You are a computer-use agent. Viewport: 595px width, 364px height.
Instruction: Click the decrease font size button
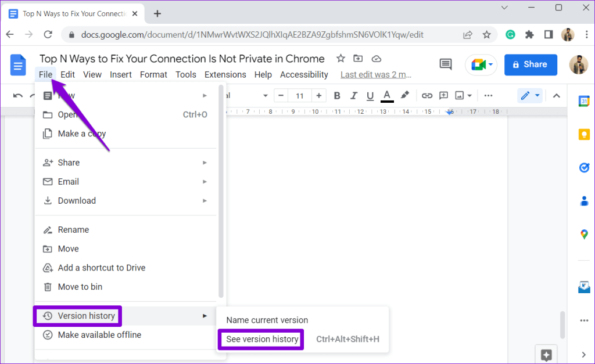tap(281, 95)
